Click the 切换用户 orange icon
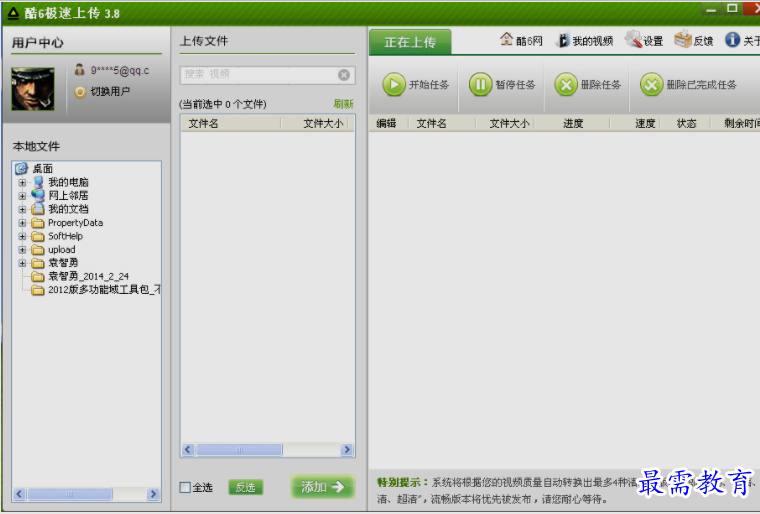Viewport: 760px width, 514px height. [x=80, y=92]
